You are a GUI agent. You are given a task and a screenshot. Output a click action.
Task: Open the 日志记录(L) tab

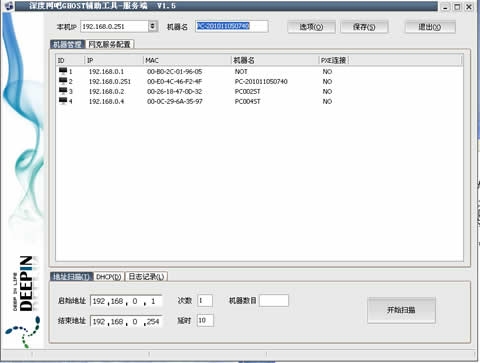(x=146, y=277)
